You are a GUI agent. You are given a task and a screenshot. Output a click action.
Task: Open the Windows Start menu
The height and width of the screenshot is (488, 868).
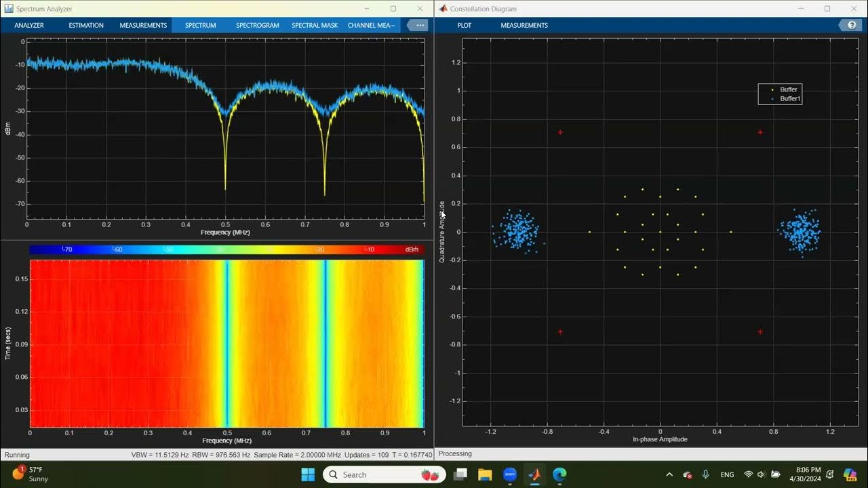coord(308,474)
